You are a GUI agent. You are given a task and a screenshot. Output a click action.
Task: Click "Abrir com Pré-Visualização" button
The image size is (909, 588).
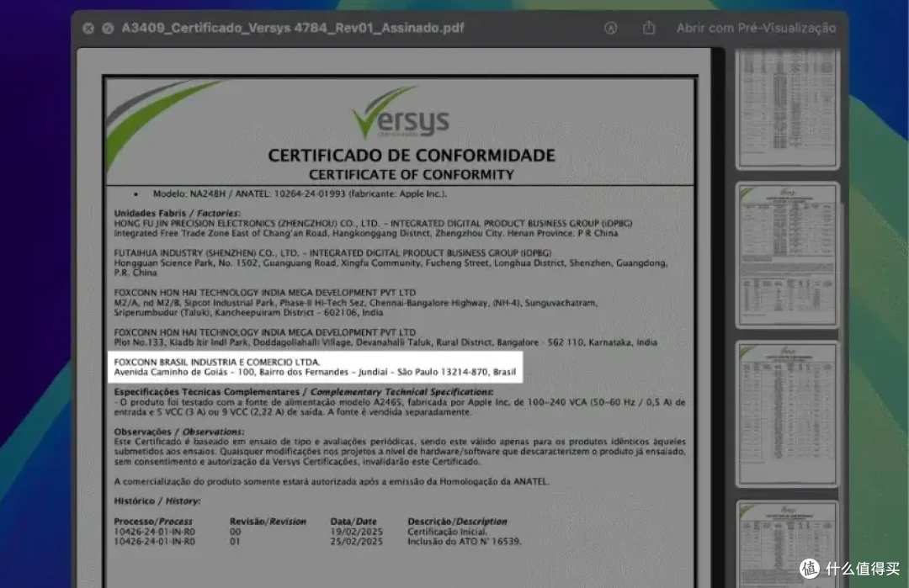[x=756, y=28]
